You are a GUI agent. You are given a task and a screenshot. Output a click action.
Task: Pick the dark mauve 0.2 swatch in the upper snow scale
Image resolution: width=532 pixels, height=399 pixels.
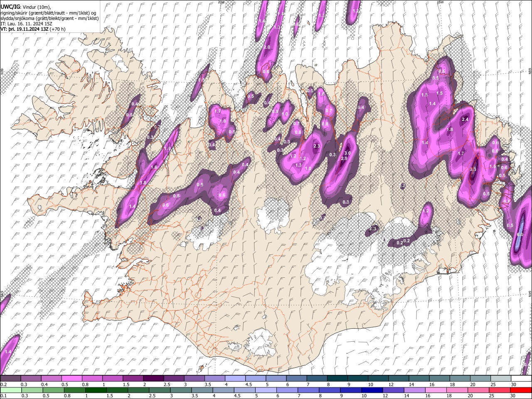(10, 379)
